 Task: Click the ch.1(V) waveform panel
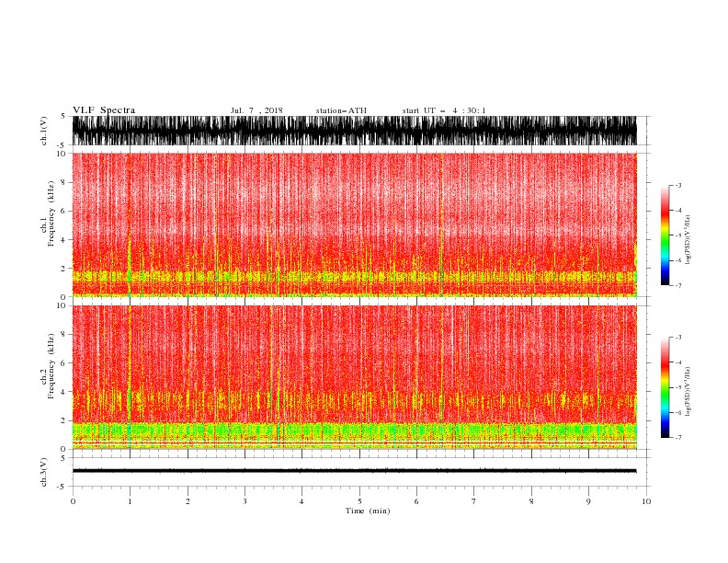354,131
